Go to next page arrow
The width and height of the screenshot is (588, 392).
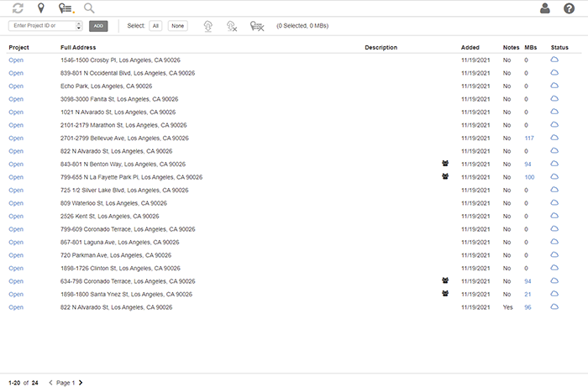point(81,383)
